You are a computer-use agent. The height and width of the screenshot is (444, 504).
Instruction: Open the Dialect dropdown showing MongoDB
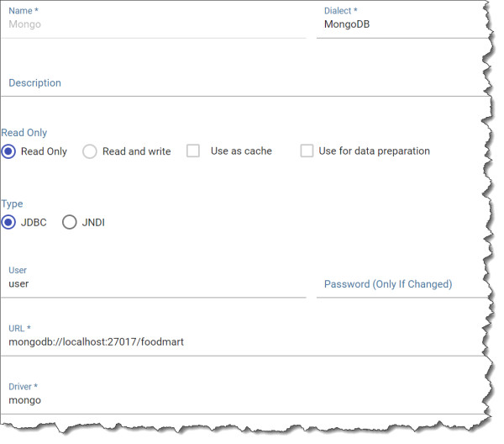(403, 24)
